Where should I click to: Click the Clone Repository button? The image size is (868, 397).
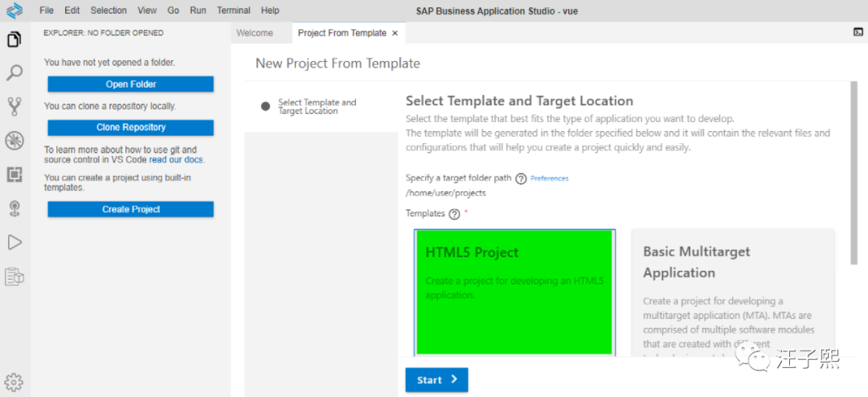130,127
